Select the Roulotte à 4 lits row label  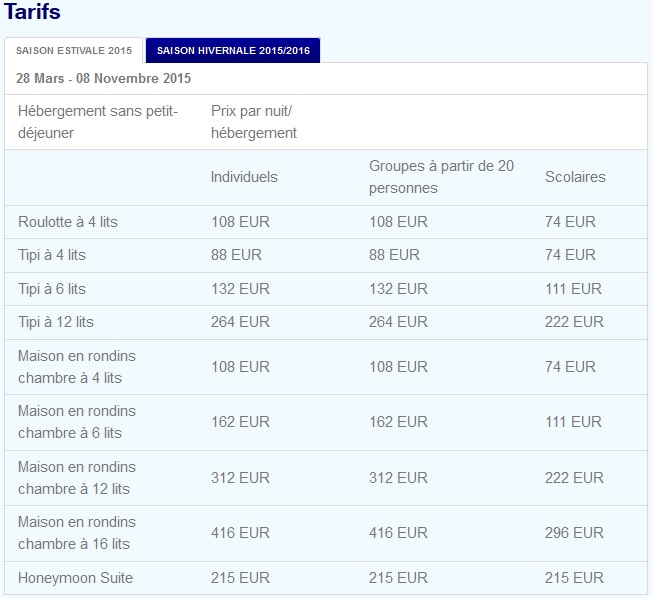coord(68,222)
